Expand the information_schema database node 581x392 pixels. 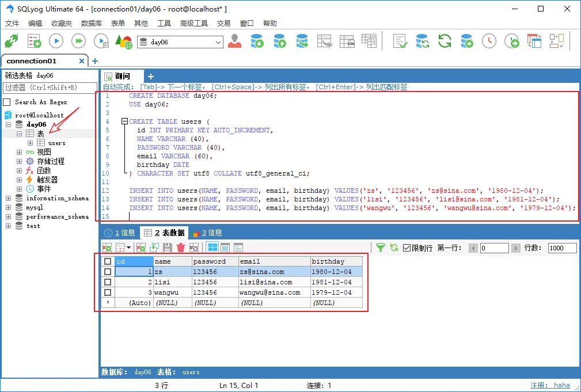[x=9, y=198]
